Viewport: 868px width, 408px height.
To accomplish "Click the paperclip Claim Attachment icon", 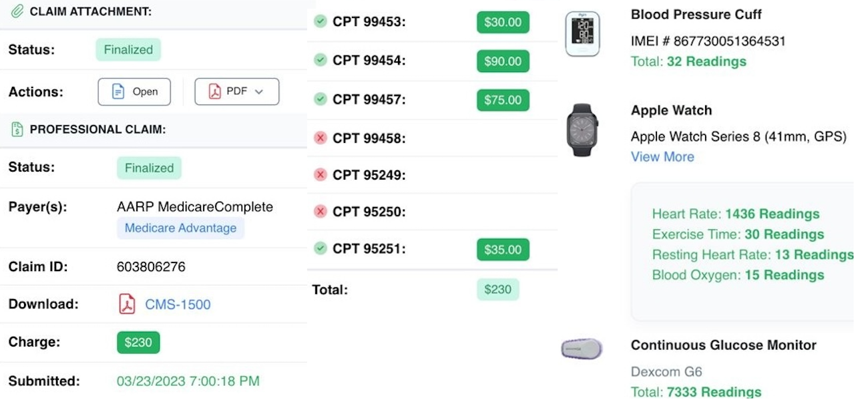I will [x=17, y=11].
